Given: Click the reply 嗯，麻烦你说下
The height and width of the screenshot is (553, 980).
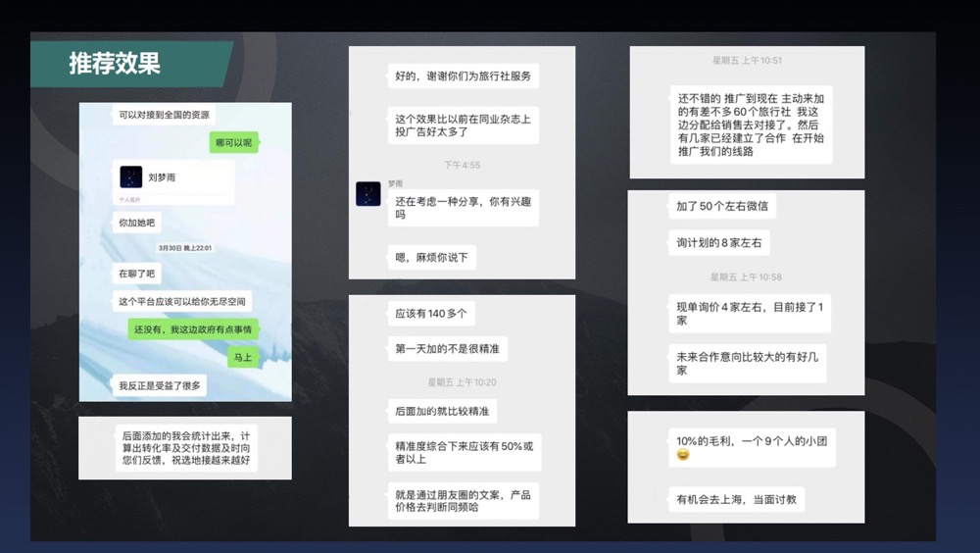Looking at the screenshot, I should pos(432,257).
